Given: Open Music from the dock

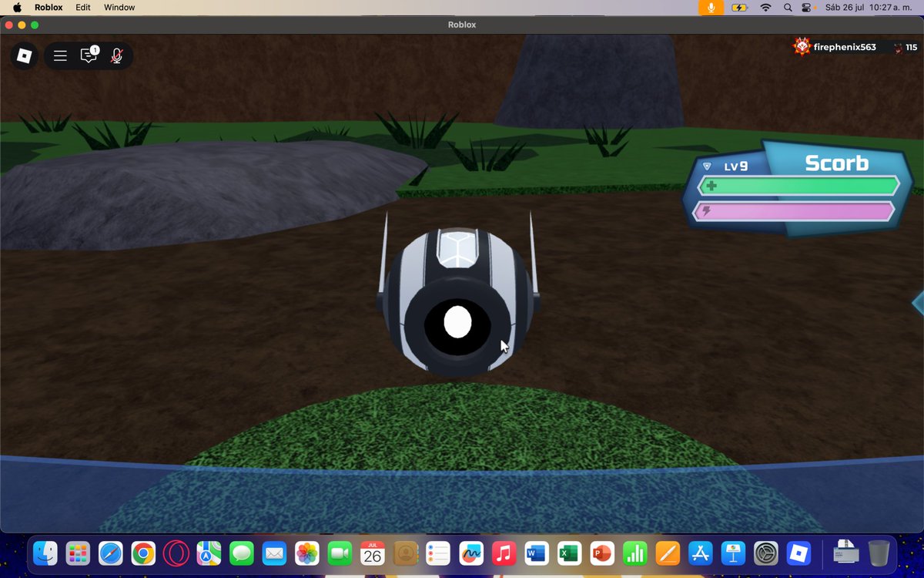Looking at the screenshot, I should point(504,553).
